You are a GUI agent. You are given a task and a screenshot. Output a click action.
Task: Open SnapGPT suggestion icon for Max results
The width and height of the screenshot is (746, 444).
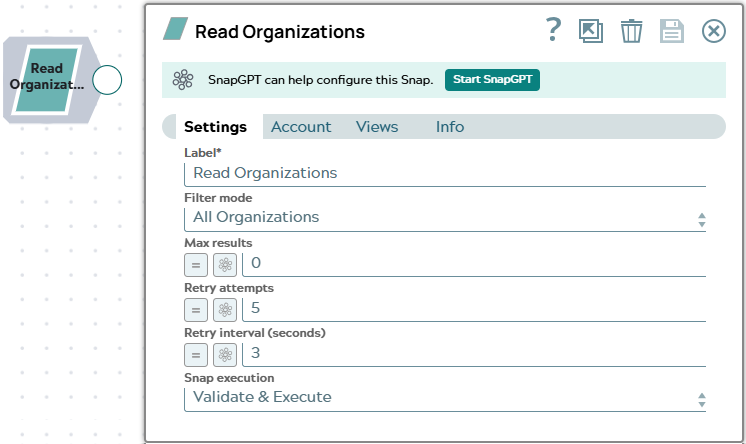(x=225, y=265)
